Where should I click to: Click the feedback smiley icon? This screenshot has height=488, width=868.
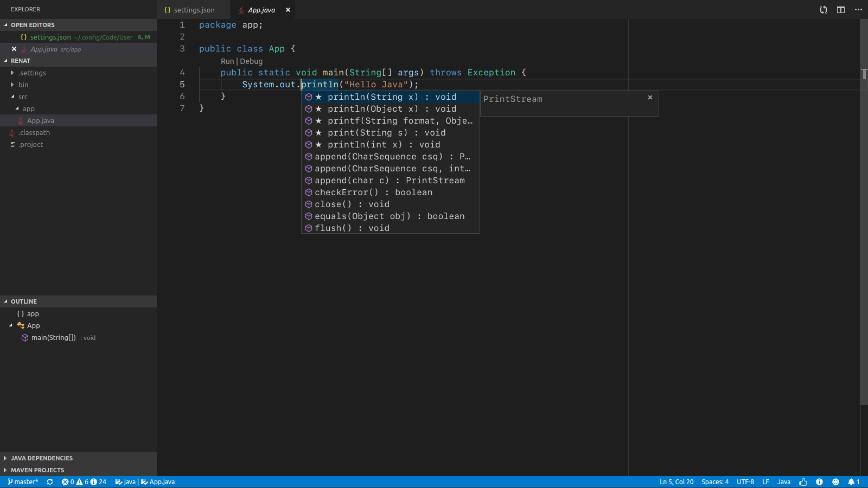(836, 481)
